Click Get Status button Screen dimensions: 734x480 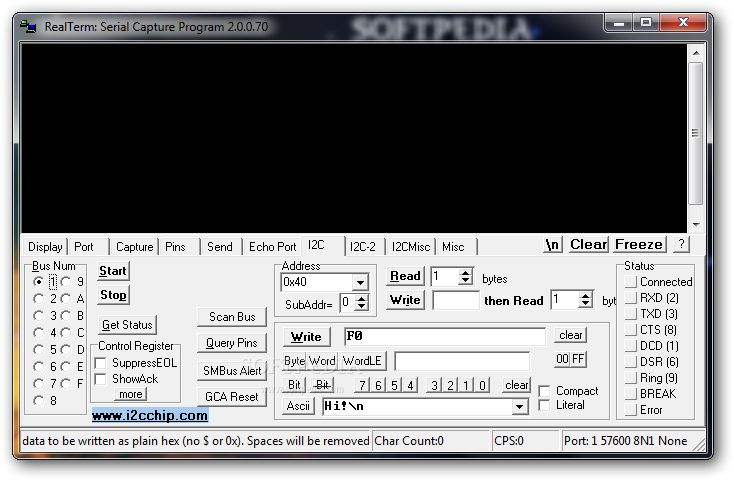pyautogui.click(x=127, y=325)
